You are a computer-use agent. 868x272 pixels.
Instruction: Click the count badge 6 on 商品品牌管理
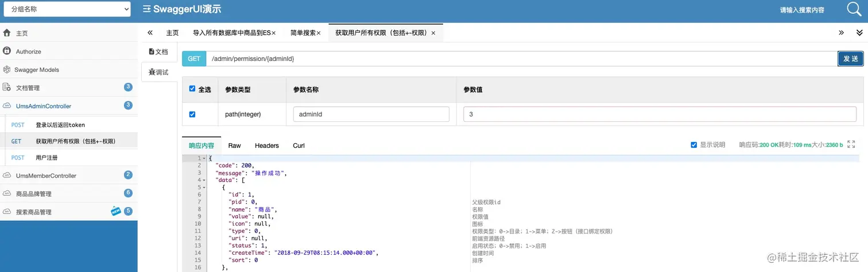click(128, 193)
